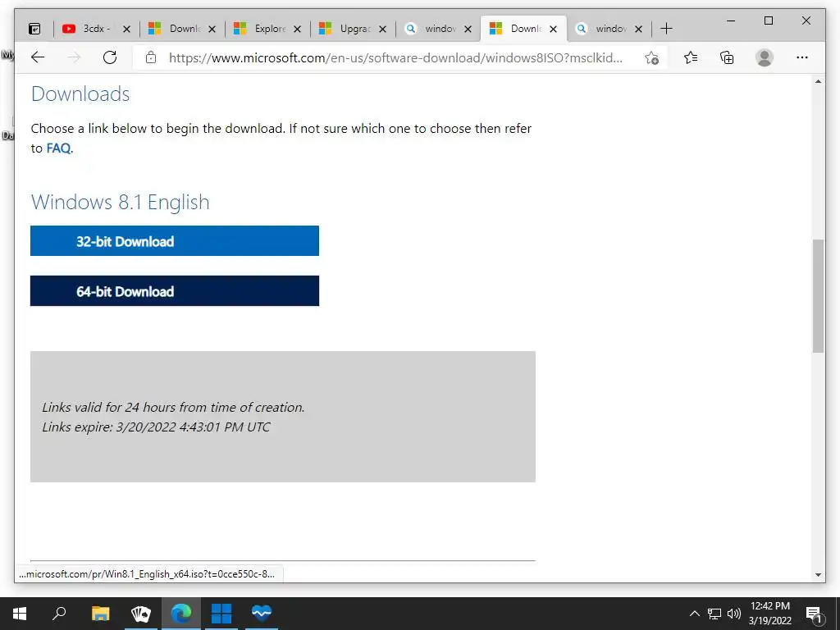Open Settings and more menu

[802, 57]
